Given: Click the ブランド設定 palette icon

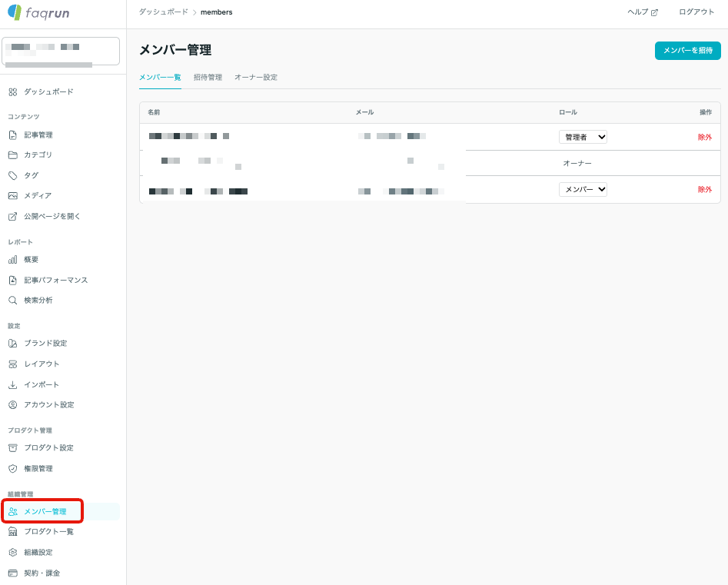Looking at the screenshot, I should (13, 344).
